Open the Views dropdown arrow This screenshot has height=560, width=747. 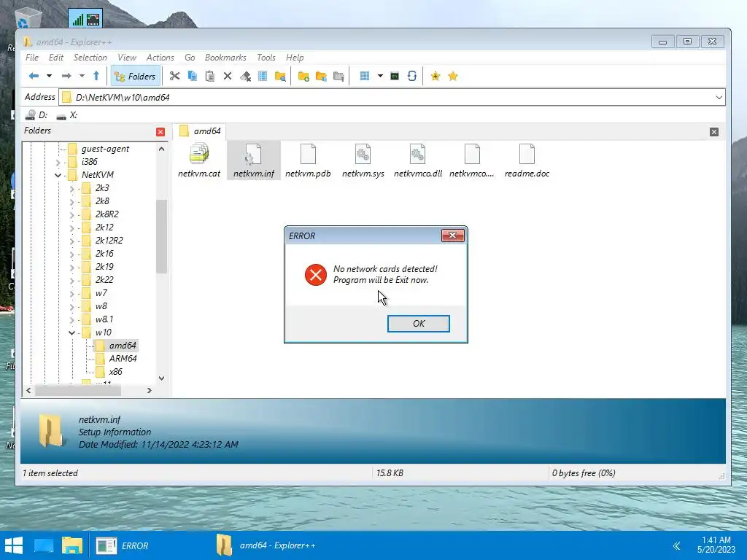(x=380, y=76)
